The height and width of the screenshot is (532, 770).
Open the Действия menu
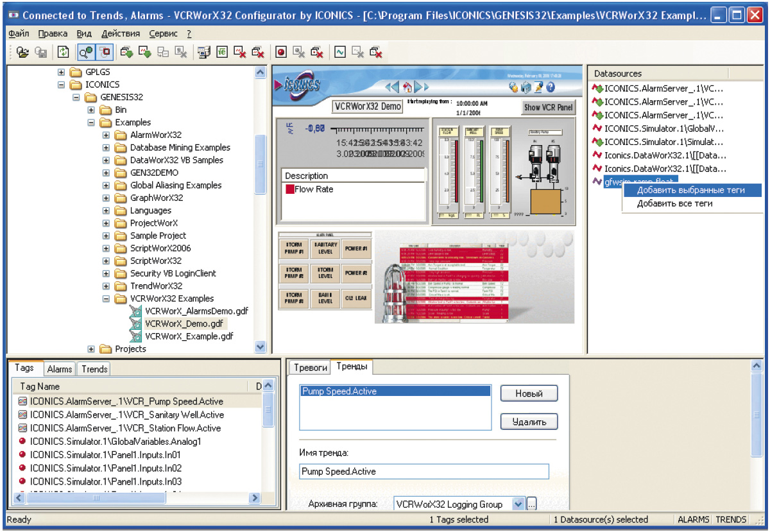pos(121,33)
